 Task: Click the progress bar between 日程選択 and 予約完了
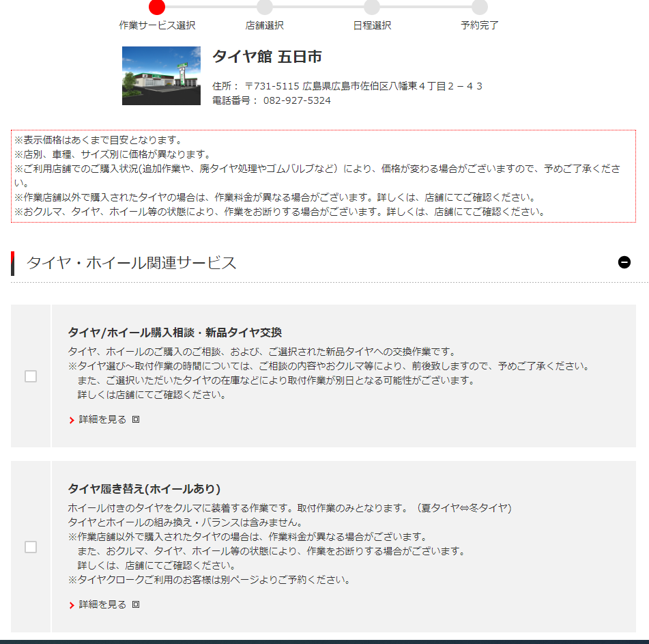pos(425,7)
